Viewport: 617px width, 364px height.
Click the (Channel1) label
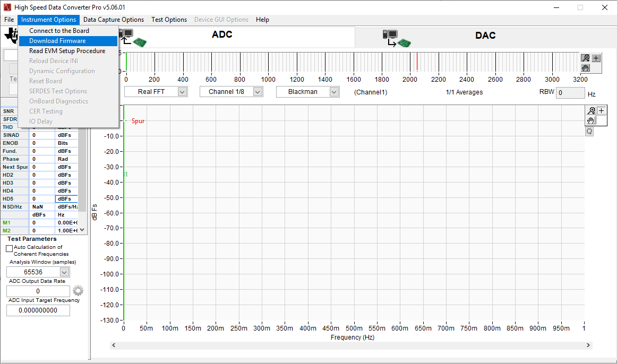pos(371,92)
